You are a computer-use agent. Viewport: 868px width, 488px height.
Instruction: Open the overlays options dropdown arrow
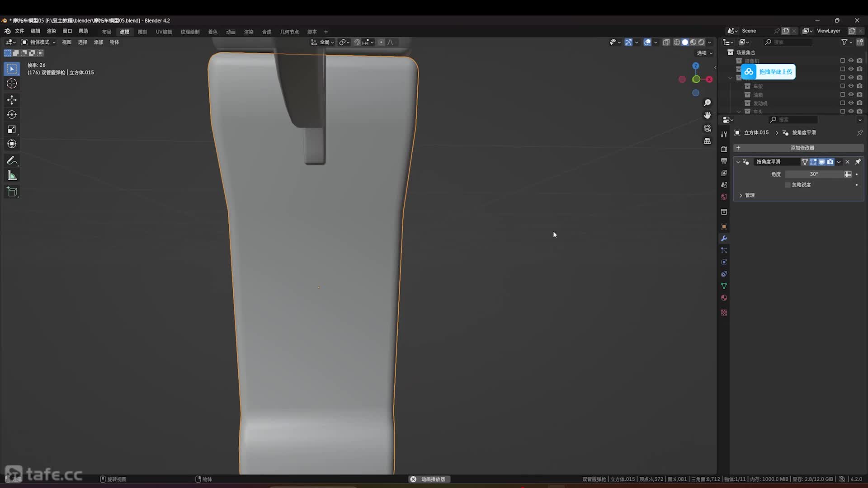(656, 42)
